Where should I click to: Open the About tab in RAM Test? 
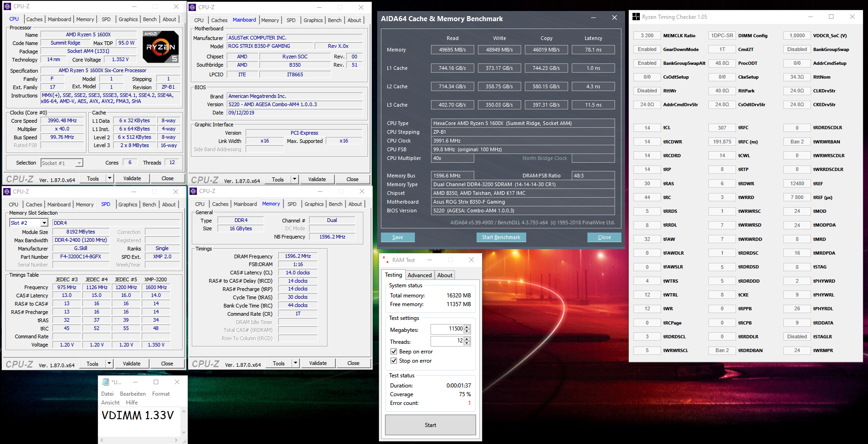[x=445, y=275]
